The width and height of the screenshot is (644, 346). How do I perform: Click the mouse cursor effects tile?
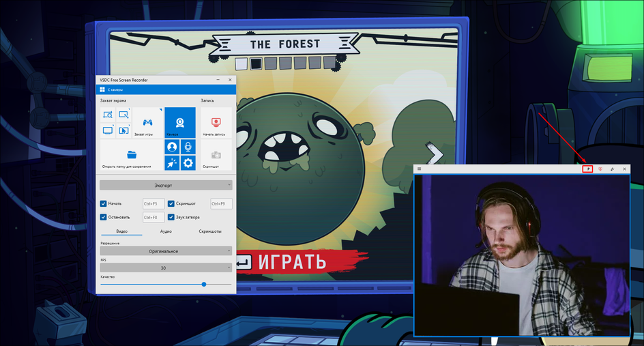click(x=171, y=163)
